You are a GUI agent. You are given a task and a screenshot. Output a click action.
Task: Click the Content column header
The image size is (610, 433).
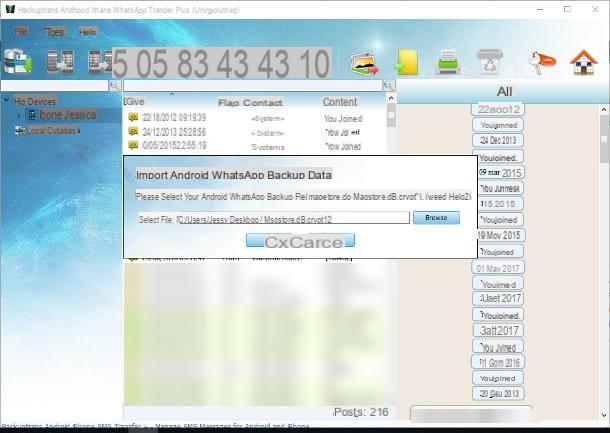point(340,102)
